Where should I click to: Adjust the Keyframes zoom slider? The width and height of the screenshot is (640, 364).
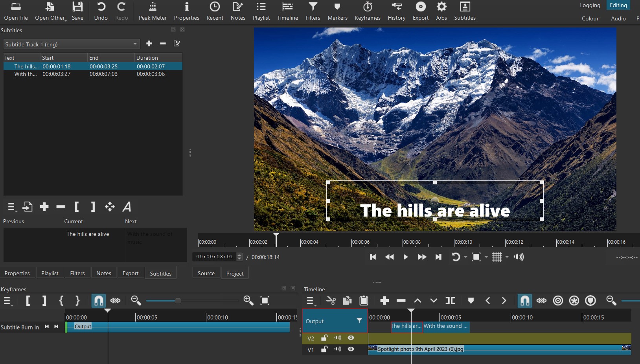[x=178, y=301]
